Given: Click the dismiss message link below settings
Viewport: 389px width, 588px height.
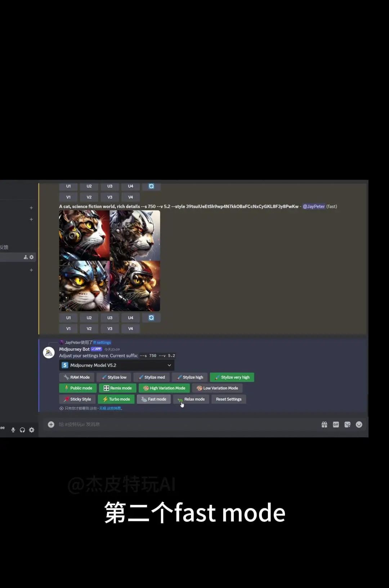Looking at the screenshot, I should pos(111,408).
